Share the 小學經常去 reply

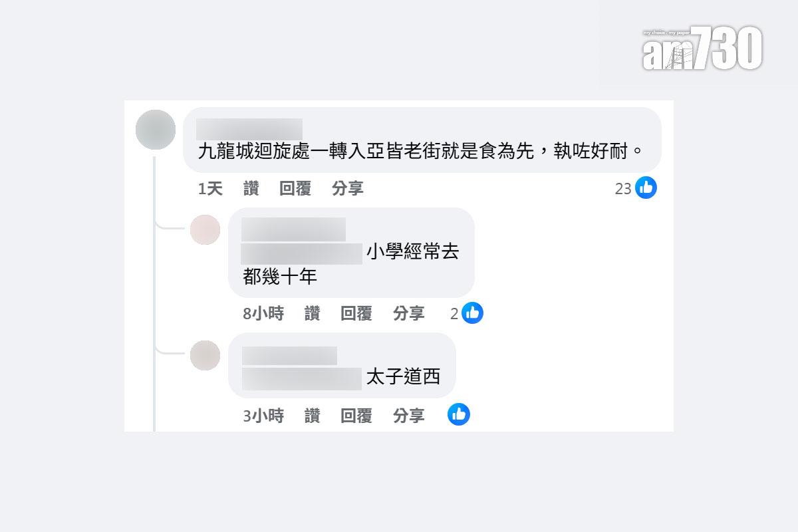(x=408, y=313)
